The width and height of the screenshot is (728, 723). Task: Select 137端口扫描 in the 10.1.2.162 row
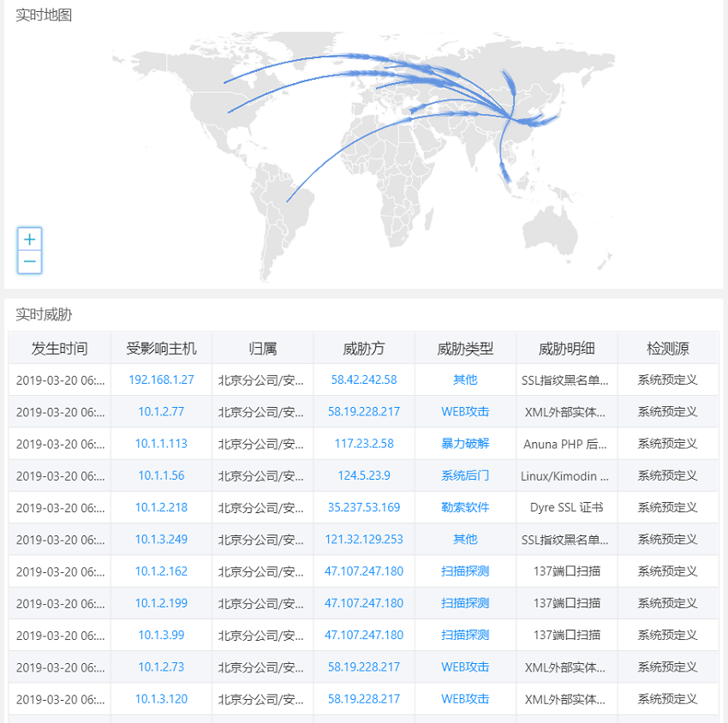coord(566,571)
